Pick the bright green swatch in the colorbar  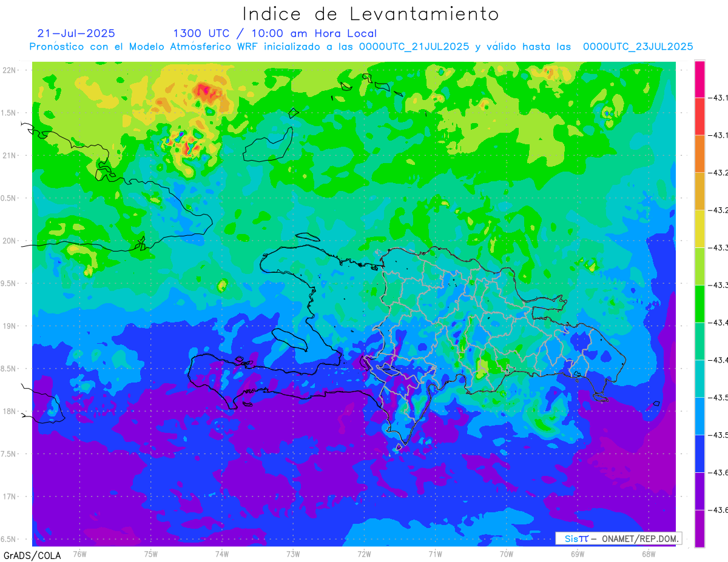click(699, 304)
